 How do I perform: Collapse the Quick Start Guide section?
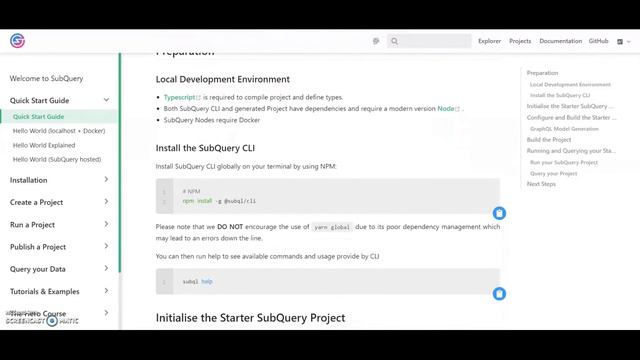pyautogui.click(x=106, y=100)
